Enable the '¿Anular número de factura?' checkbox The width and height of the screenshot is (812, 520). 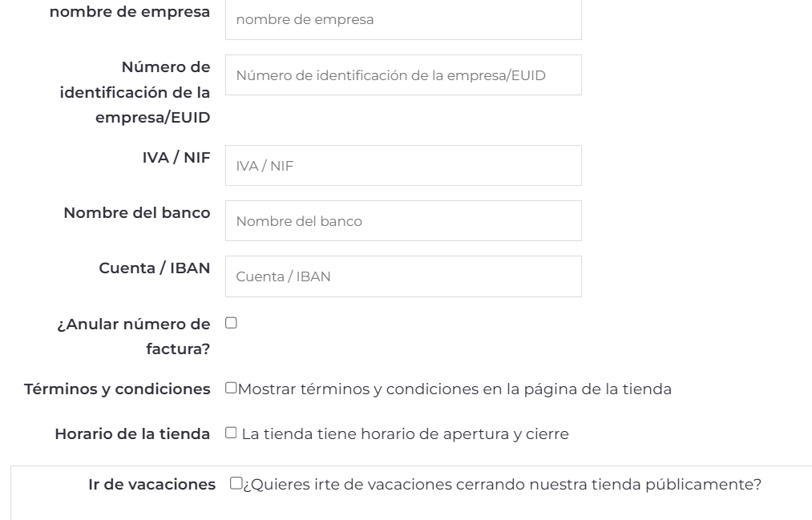231,323
